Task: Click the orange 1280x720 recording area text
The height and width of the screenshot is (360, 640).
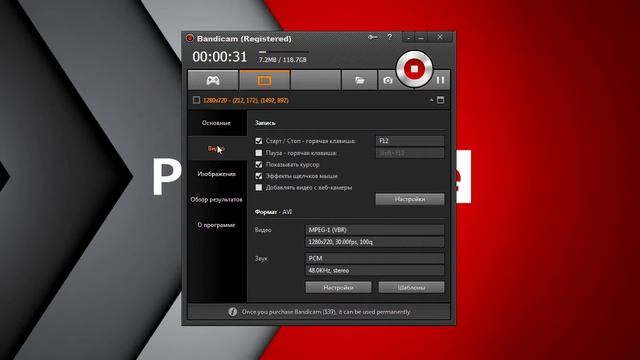Action: tap(246, 100)
